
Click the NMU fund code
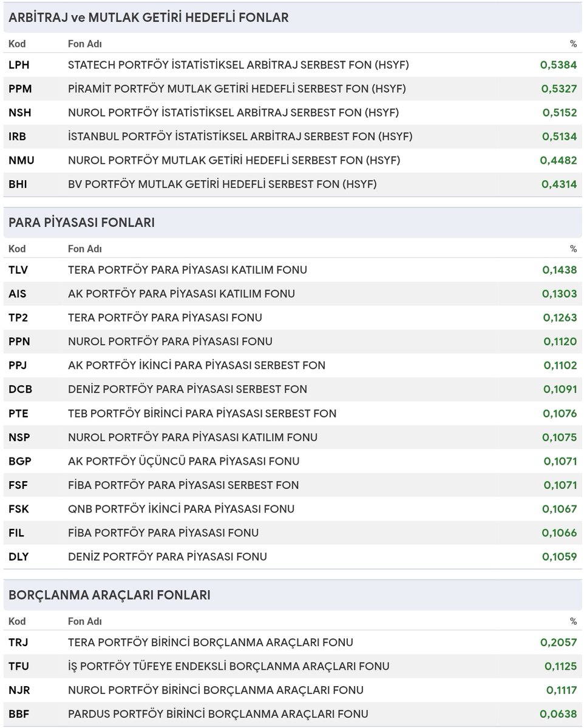[22, 160]
